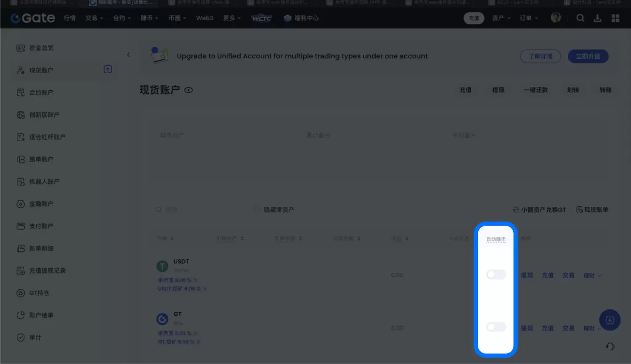Screen dimensions: 631x364
Task: Expand the 交易 dropdown menu
Action: (x=94, y=18)
